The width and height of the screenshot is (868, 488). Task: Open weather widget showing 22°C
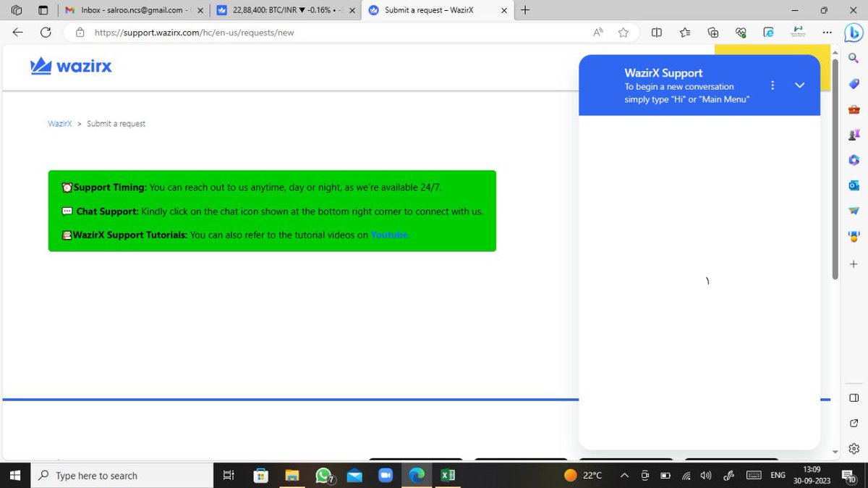583,475
